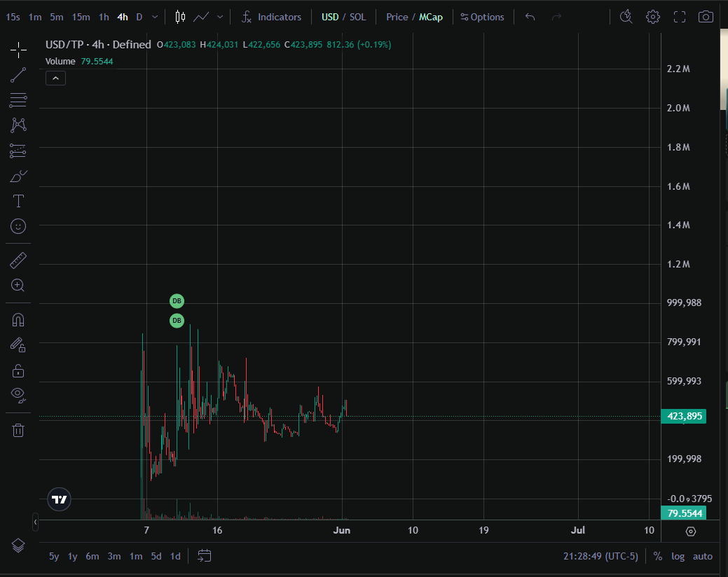
Task: Open chart settings gear
Action: (x=653, y=18)
